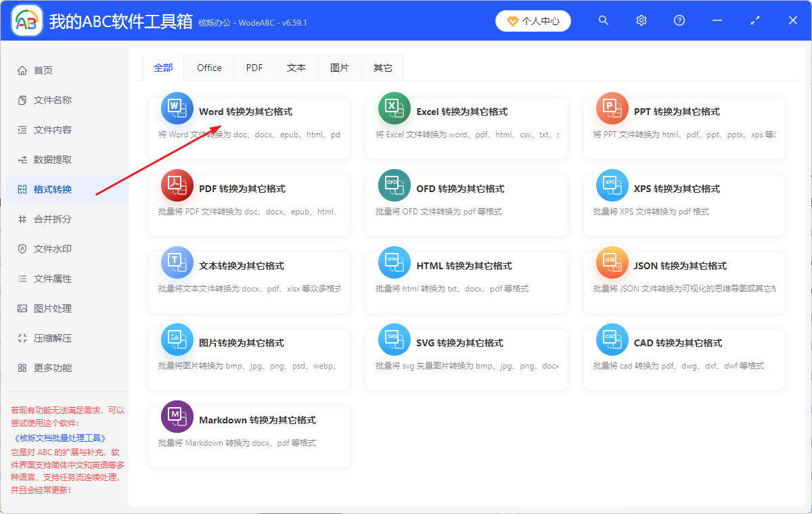
Task: Click the help question mark icon
Action: coord(679,21)
